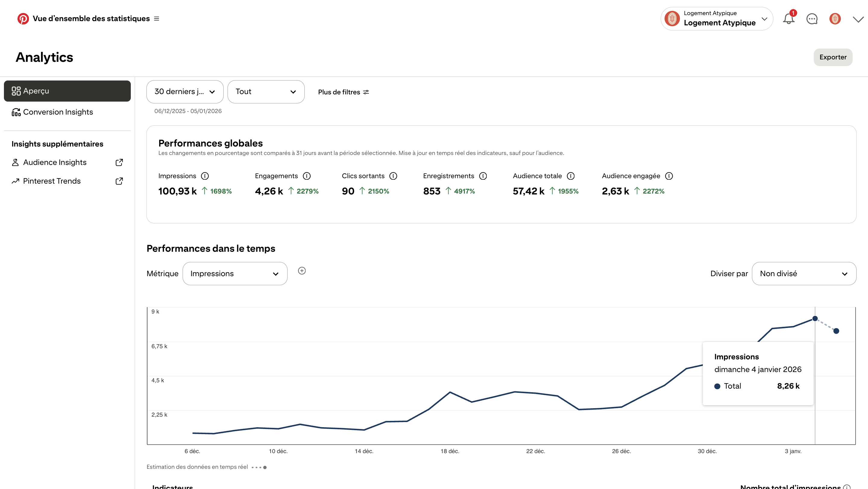This screenshot has width=868, height=489.
Task: Click the Audience engagée info icon
Action: click(x=669, y=176)
